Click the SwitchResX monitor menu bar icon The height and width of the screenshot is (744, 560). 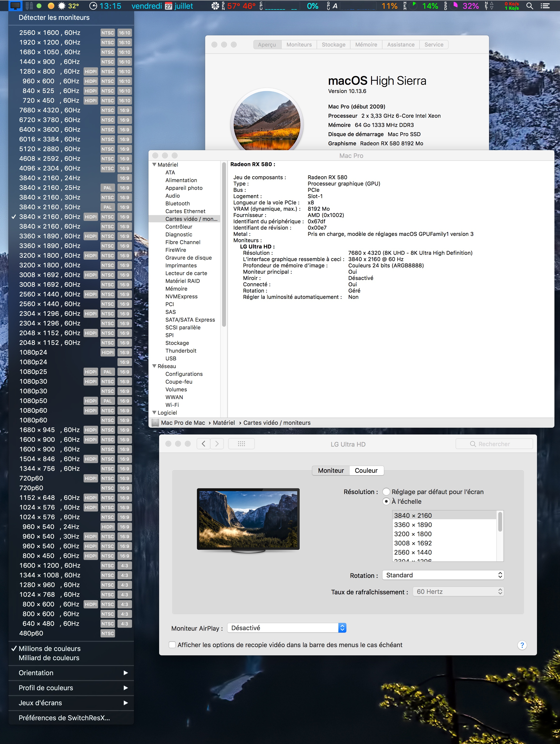(16, 6)
